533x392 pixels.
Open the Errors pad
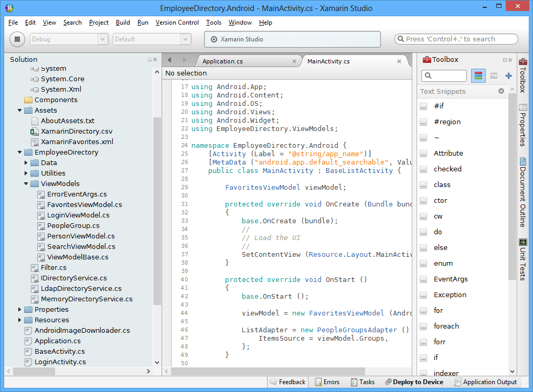(x=327, y=382)
